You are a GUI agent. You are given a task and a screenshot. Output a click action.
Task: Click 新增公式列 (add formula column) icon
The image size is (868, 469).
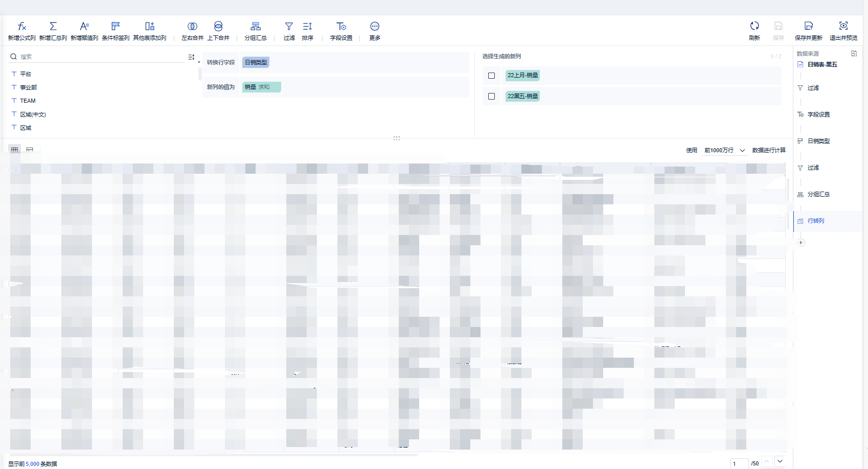tap(21, 26)
